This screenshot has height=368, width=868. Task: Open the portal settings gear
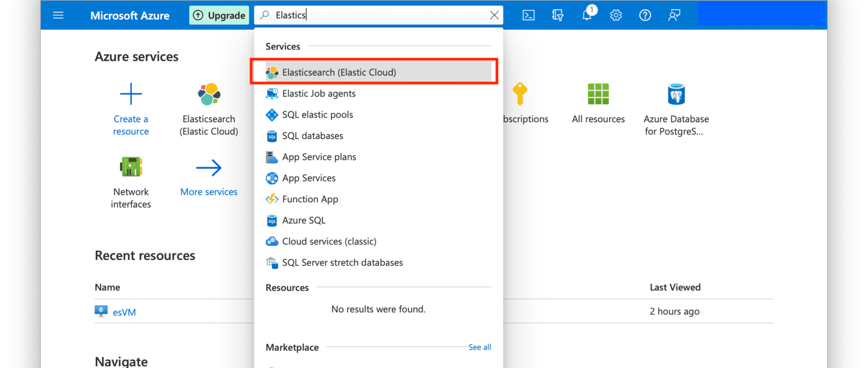[616, 15]
